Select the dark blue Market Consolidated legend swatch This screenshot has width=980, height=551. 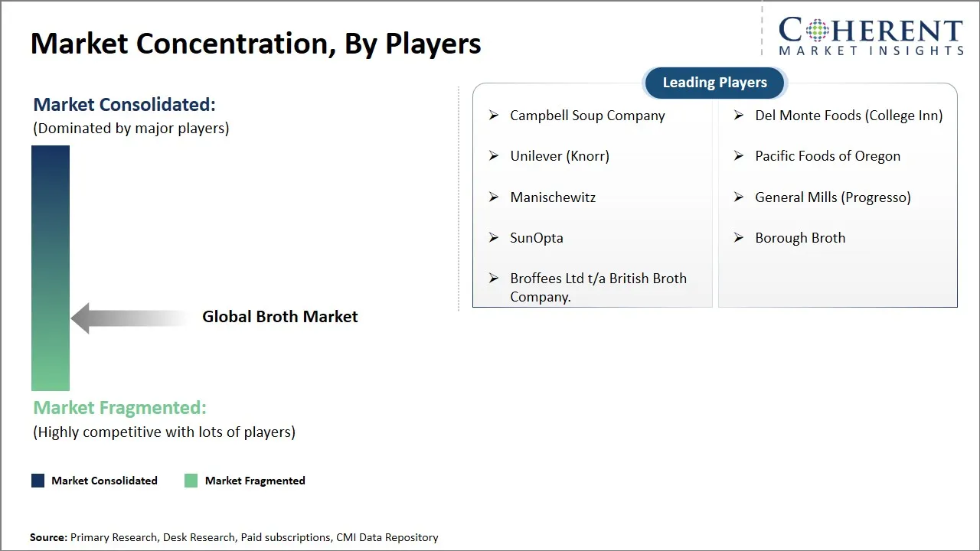pos(38,481)
